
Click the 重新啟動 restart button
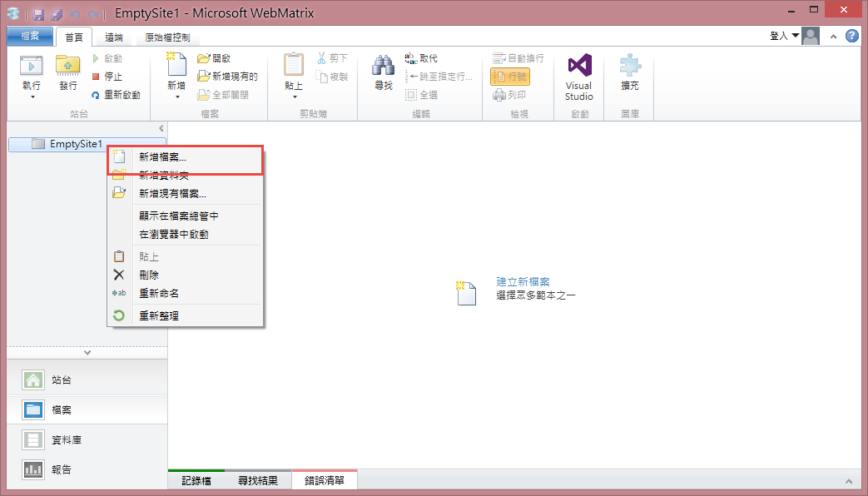pyautogui.click(x=117, y=95)
